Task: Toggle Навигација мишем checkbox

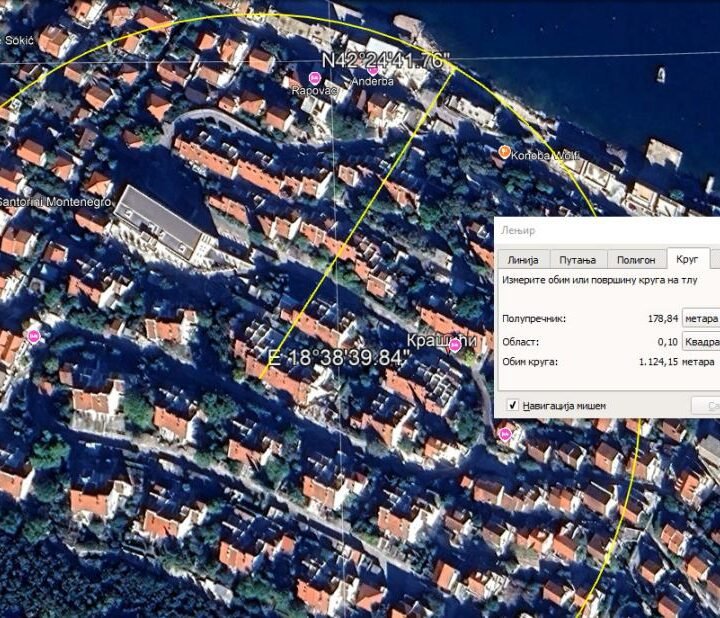Action: pos(512,405)
